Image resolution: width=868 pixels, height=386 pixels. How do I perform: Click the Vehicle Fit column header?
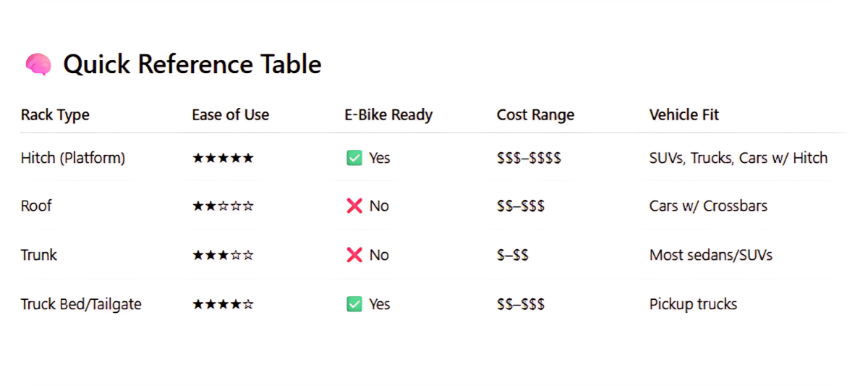coord(684,114)
